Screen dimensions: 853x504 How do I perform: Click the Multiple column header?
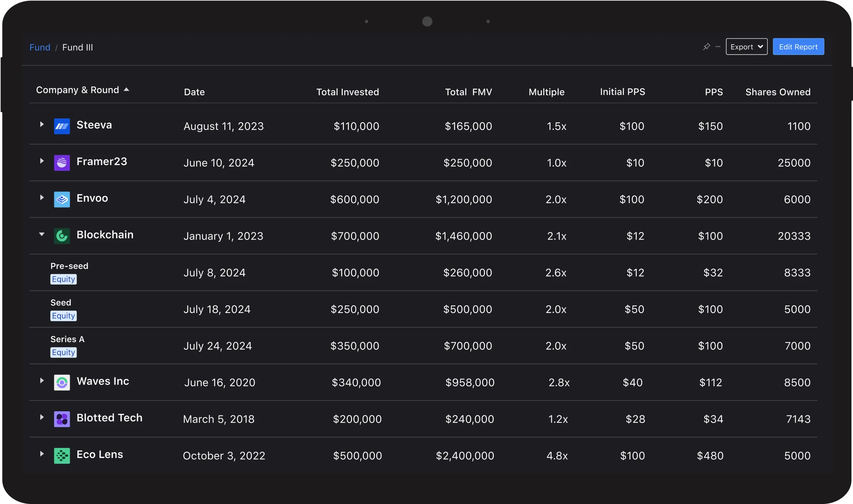click(x=546, y=92)
